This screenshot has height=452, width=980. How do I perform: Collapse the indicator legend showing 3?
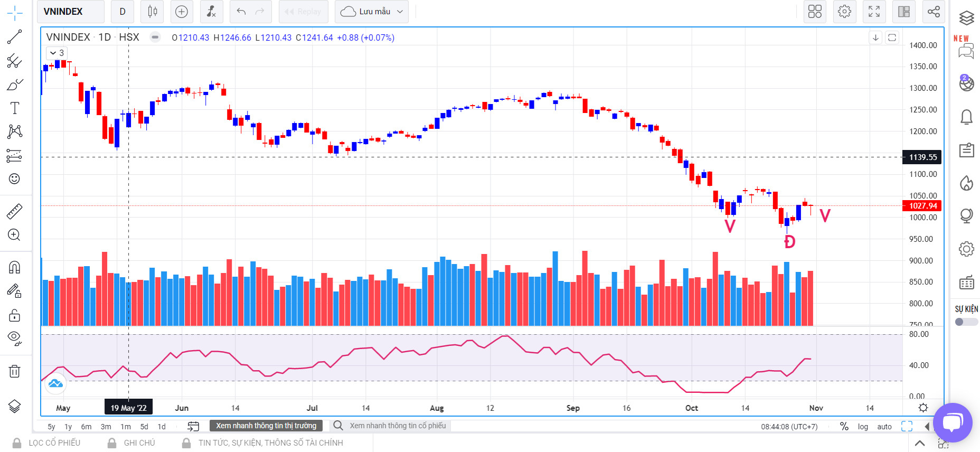[x=53, y=53]
